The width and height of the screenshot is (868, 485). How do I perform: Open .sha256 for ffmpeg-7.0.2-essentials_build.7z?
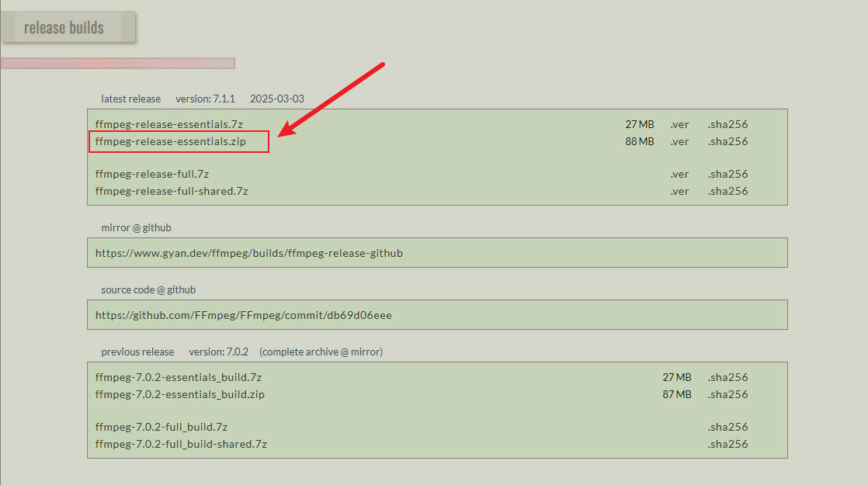727,377
